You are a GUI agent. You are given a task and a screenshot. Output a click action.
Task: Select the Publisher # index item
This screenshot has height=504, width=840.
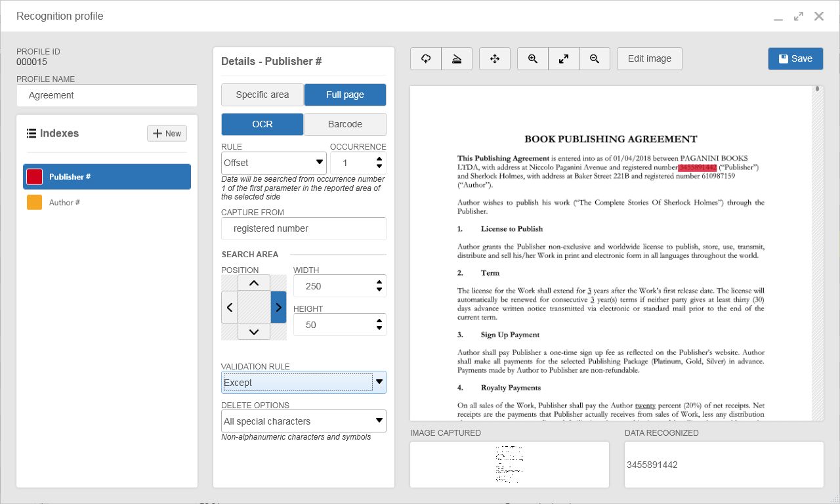click(x=107, y=177)
